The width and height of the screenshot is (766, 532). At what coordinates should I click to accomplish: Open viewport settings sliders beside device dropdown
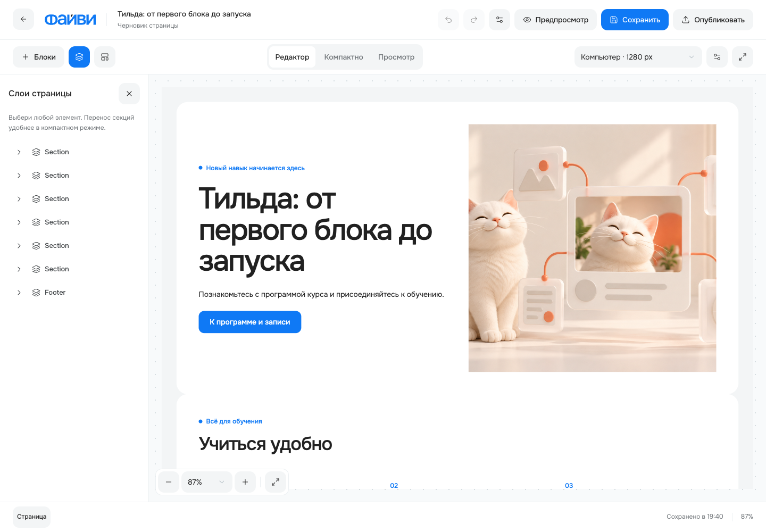717,57
